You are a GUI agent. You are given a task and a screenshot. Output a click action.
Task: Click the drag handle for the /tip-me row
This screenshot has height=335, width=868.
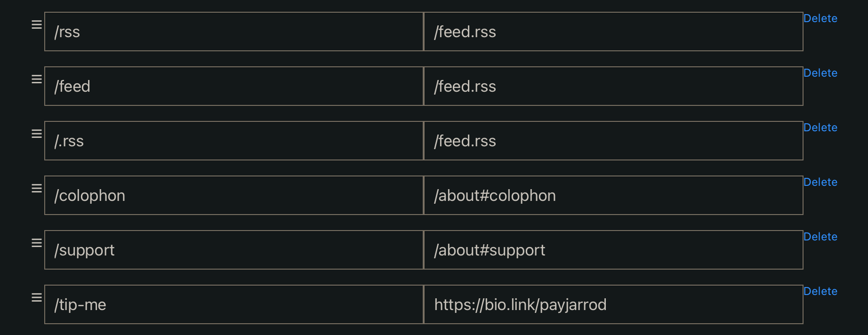[37, 298]
